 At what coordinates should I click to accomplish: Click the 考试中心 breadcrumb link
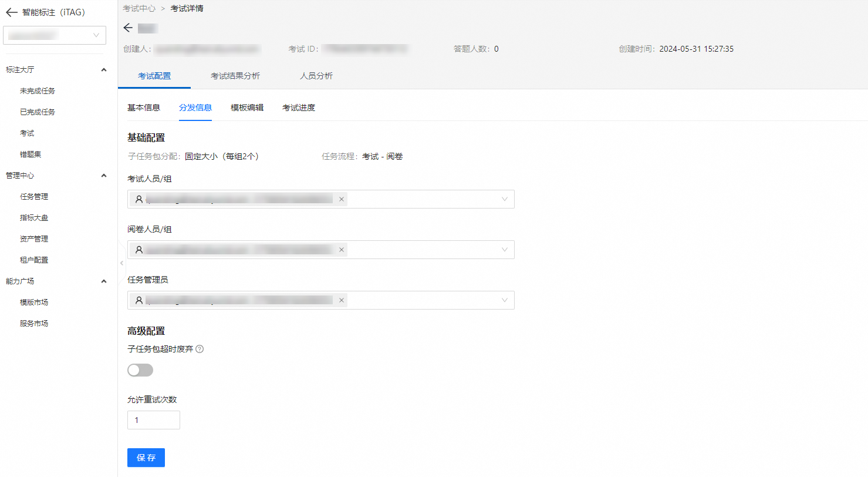139,9
